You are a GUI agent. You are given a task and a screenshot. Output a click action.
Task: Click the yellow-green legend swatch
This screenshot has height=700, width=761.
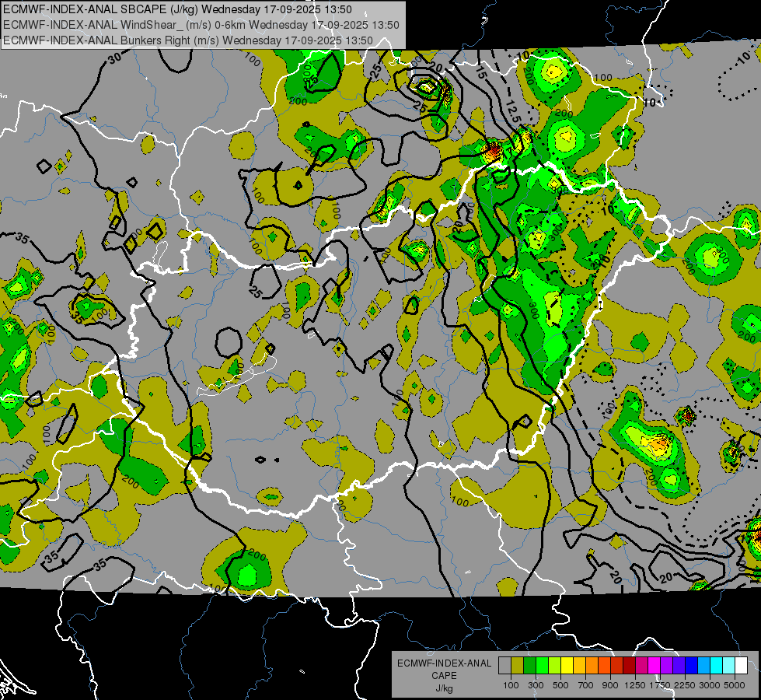click(554, 666)
